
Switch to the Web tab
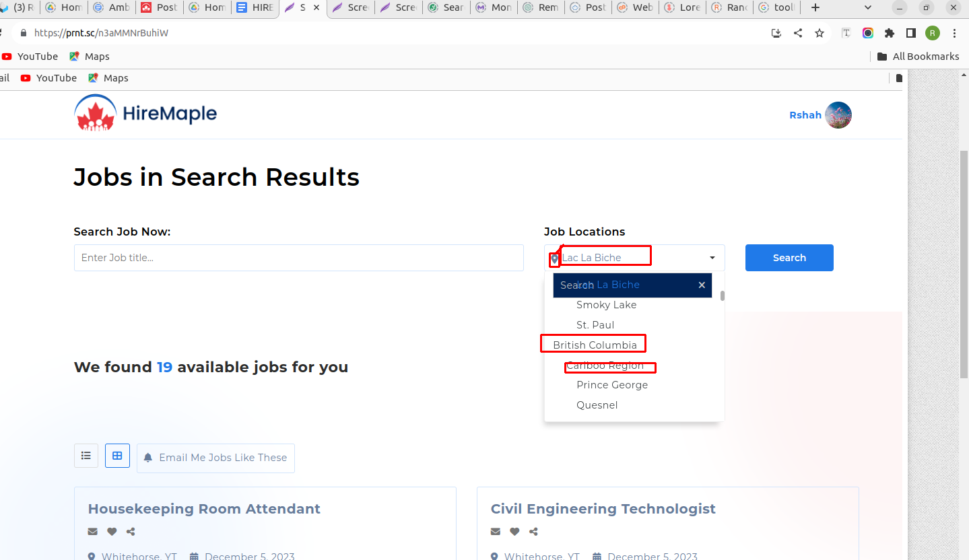pos(635,7)
